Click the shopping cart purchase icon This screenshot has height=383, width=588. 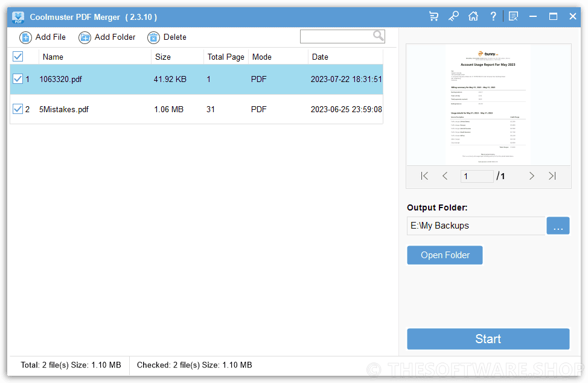point(434,16)
